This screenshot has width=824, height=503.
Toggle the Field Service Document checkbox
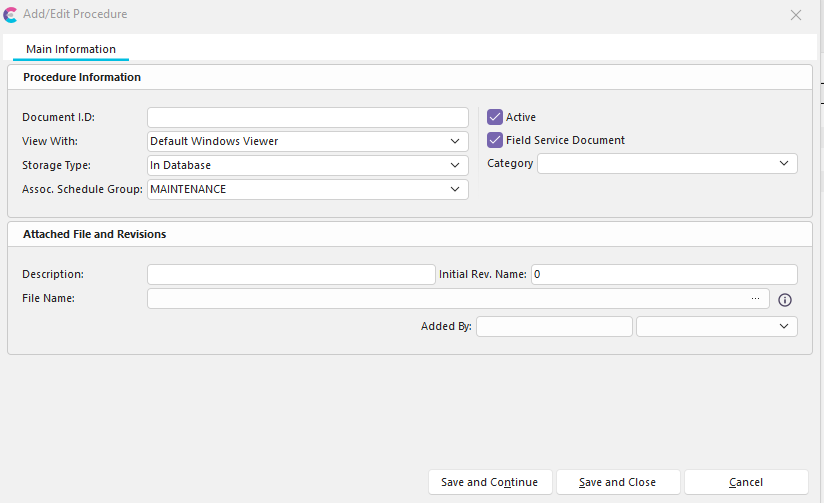pyautogui.click(x=495, y=140)
